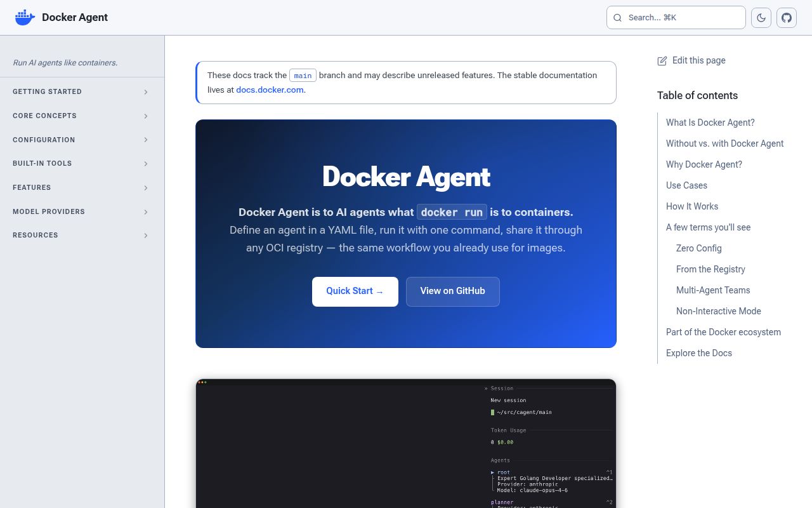The height and width of the screenshot is (508, 812).
Task: Click the Docker Agent header title
Action: [75, 17]
